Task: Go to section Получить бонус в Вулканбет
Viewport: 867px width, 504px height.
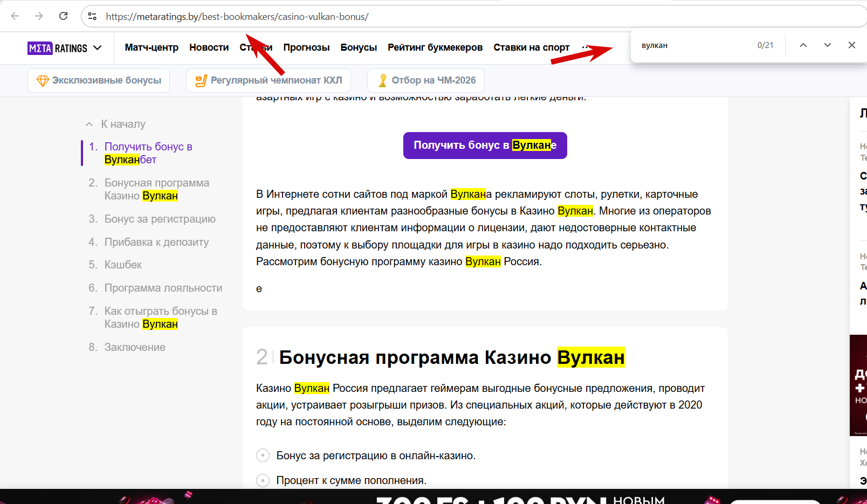Action: click(148, 153)
